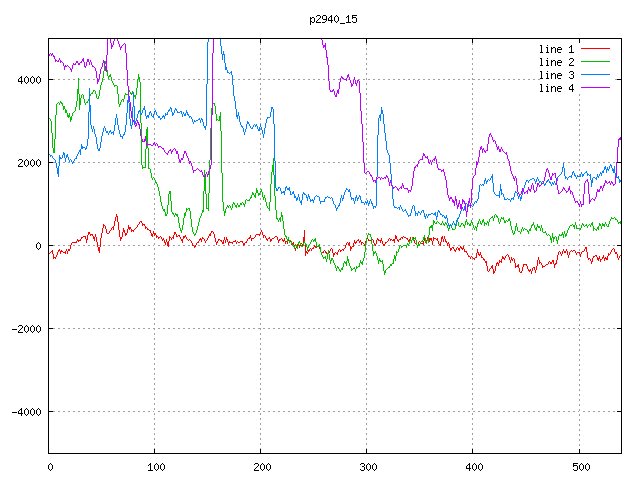Click the 2000 y-axis tick label
This screenshot has height=480, width=640.
(27, 163)
